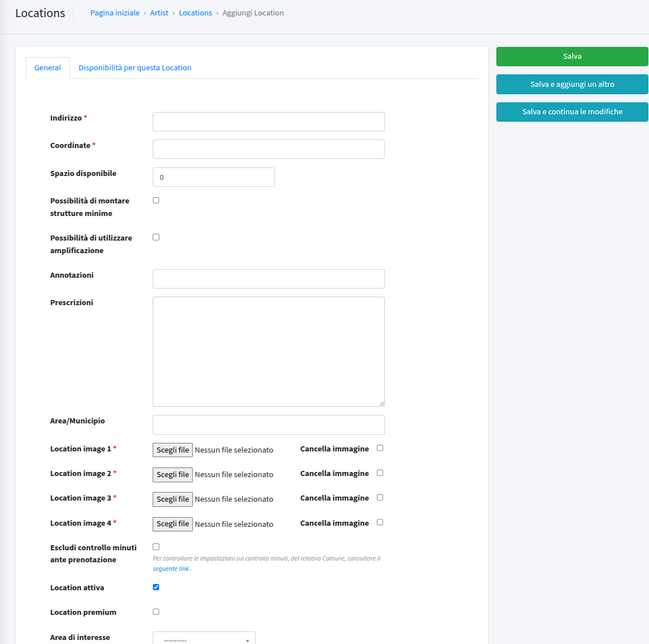The image size is (649, 644).
Task: Click Salva e continua le modifiche
Action: click(572, 112)
